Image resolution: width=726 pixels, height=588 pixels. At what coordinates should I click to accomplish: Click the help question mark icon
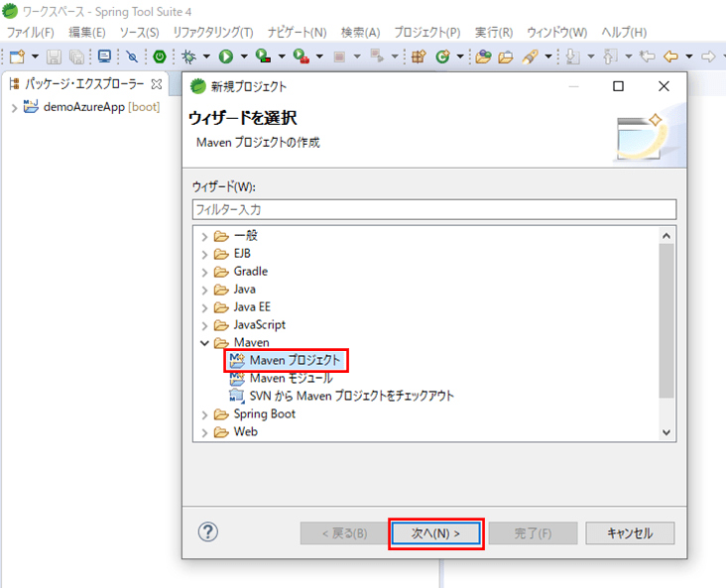208,532
